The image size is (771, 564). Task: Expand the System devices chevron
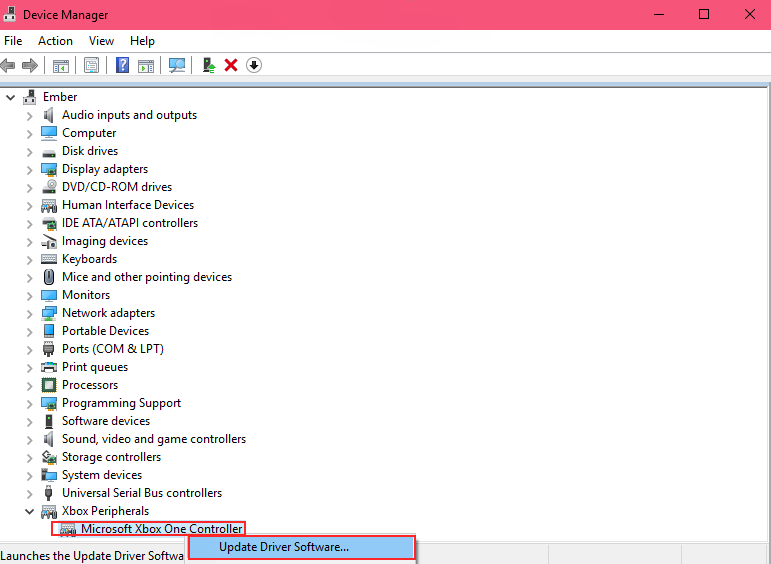click(30, 475)
